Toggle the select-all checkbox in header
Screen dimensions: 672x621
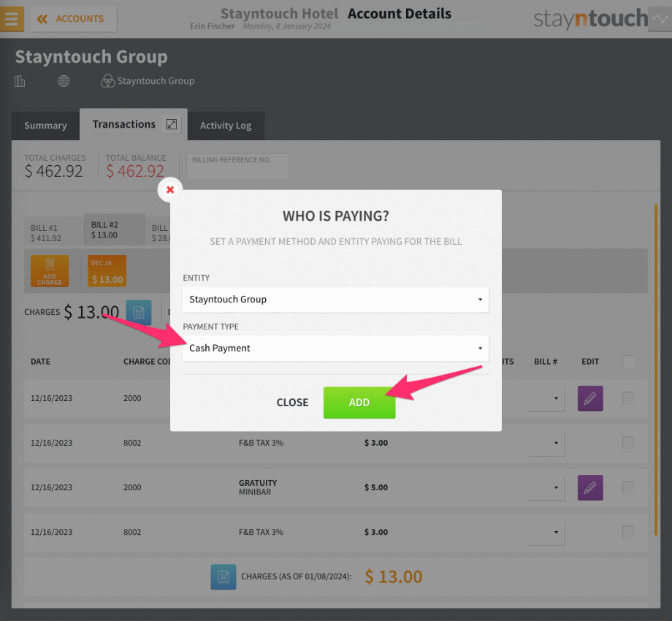pos(629,362)
